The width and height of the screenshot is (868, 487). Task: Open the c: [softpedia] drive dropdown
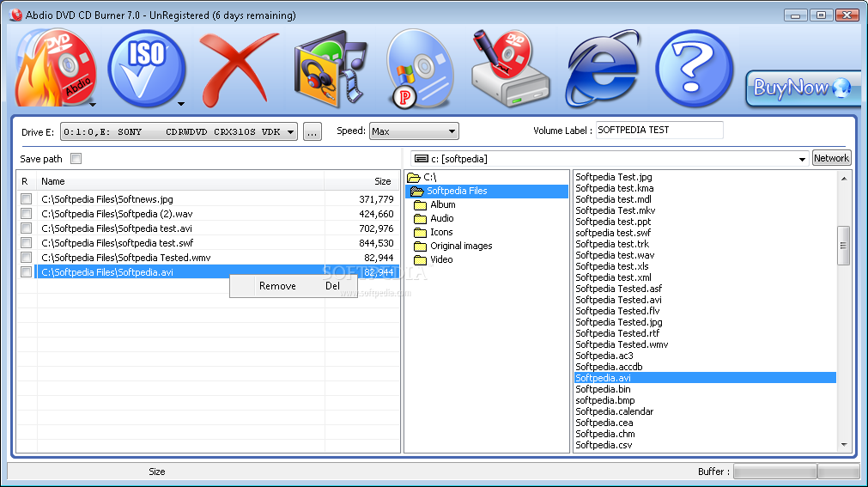[610, 159]
